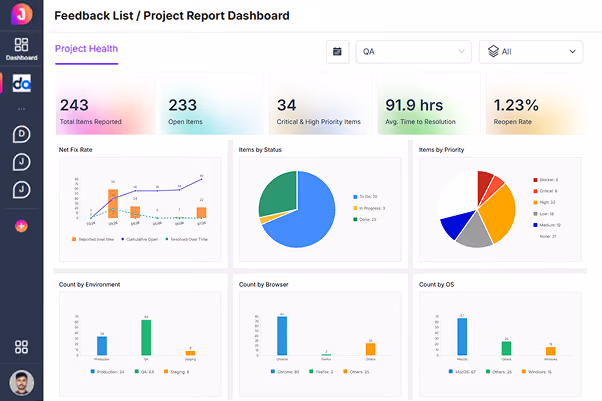The image size is (602, 401).
Task: Toggle To Do: 70 legend entry
Action: pyautogui.click(x=365, y=197)
